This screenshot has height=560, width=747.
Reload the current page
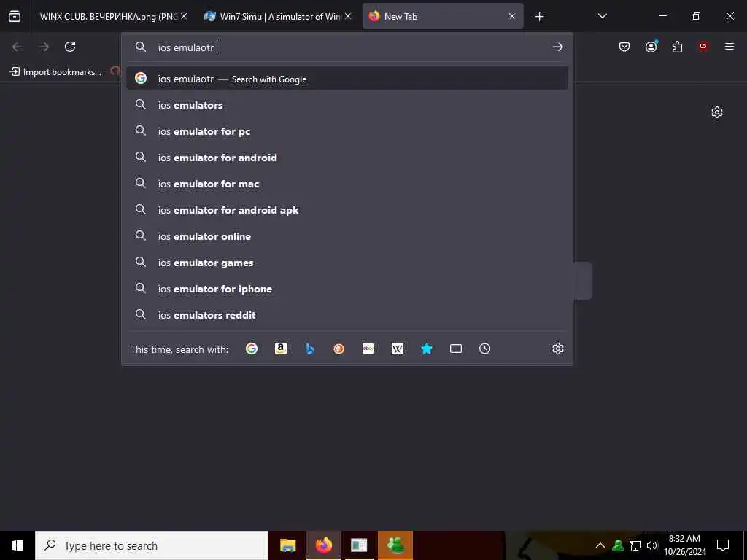(x=70, y=47)
